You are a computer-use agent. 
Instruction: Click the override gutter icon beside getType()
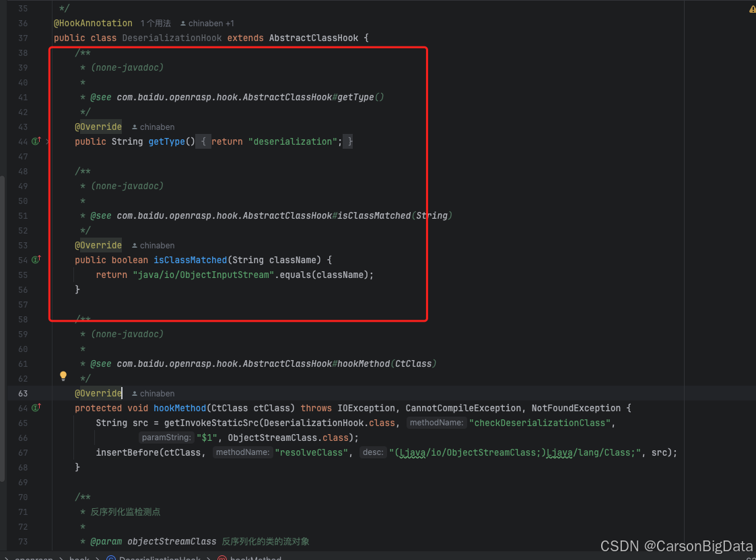pos(36,141)
